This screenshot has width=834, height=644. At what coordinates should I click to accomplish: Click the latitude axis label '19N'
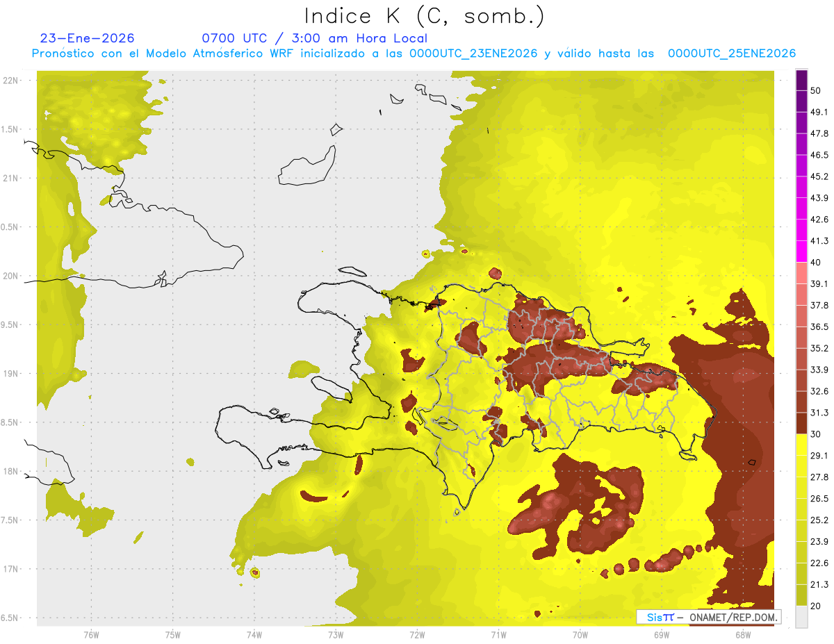tap(11, 374)
